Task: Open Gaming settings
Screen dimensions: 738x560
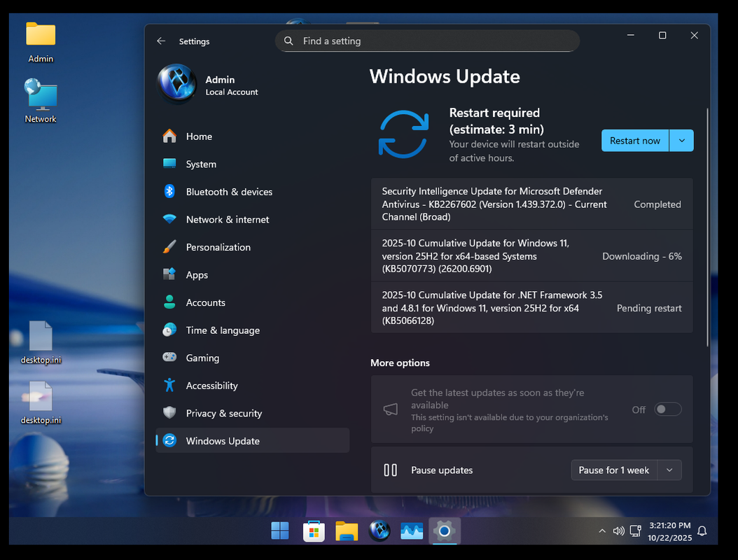Action: [252, 358]
